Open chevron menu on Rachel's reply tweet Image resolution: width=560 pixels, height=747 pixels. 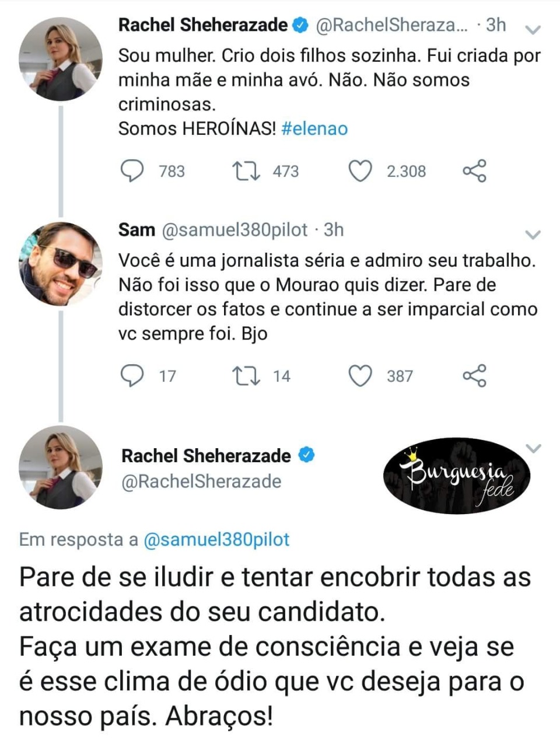[533, 448]
